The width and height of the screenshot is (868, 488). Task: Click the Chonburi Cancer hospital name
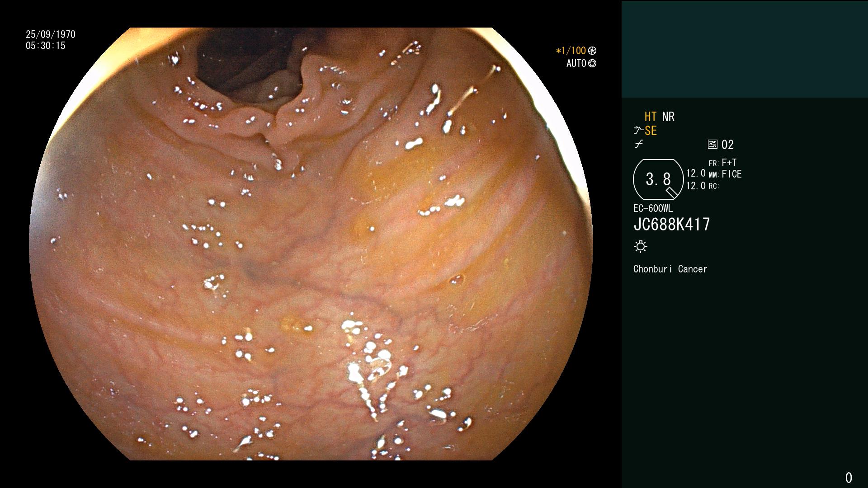tap(670, 269)
